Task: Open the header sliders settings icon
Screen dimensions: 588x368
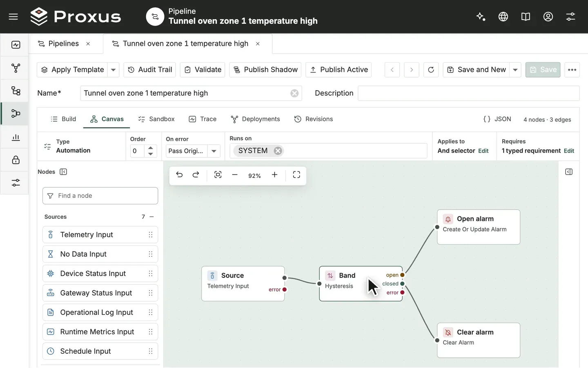Action: (570, 16)
